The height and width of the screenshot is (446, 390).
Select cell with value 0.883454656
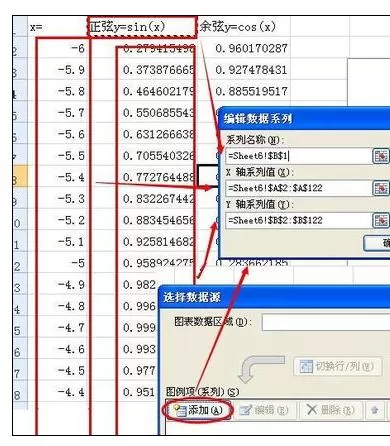pos(143,220)
